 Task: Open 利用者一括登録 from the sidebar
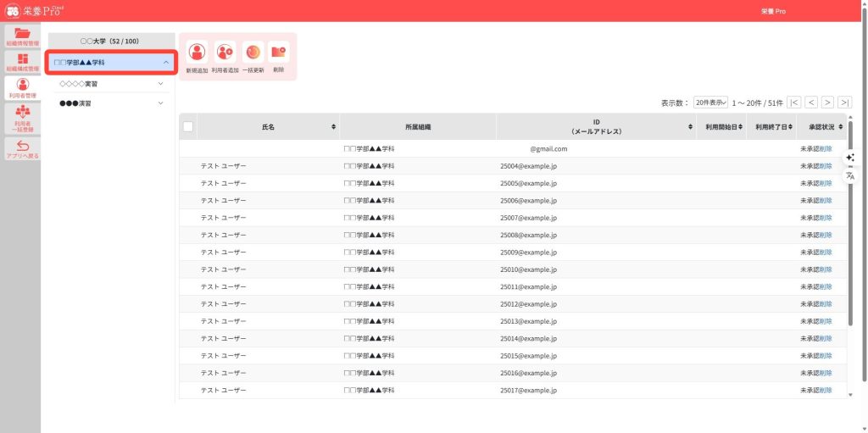pos(22,117)
